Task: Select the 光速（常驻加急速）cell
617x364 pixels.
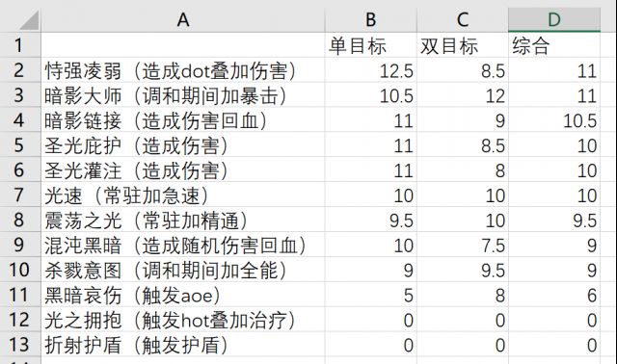Action: [x=183, y=195]
